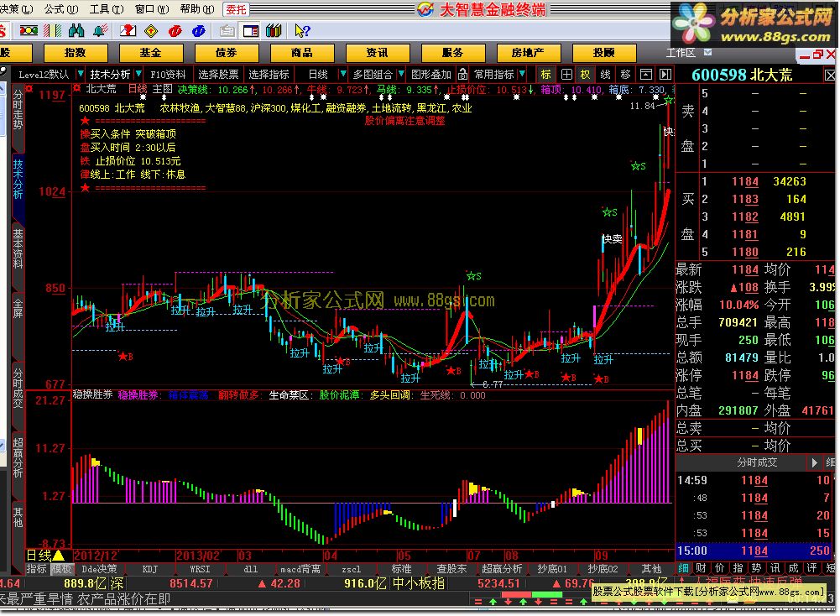
Task: Switch to the 基金 category tab
Action: (x=151, y=53)
